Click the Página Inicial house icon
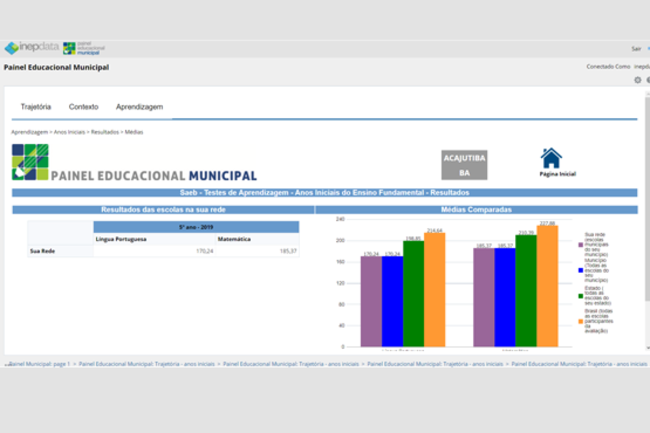Screen dimensions: 650x433 coord(551,158)
